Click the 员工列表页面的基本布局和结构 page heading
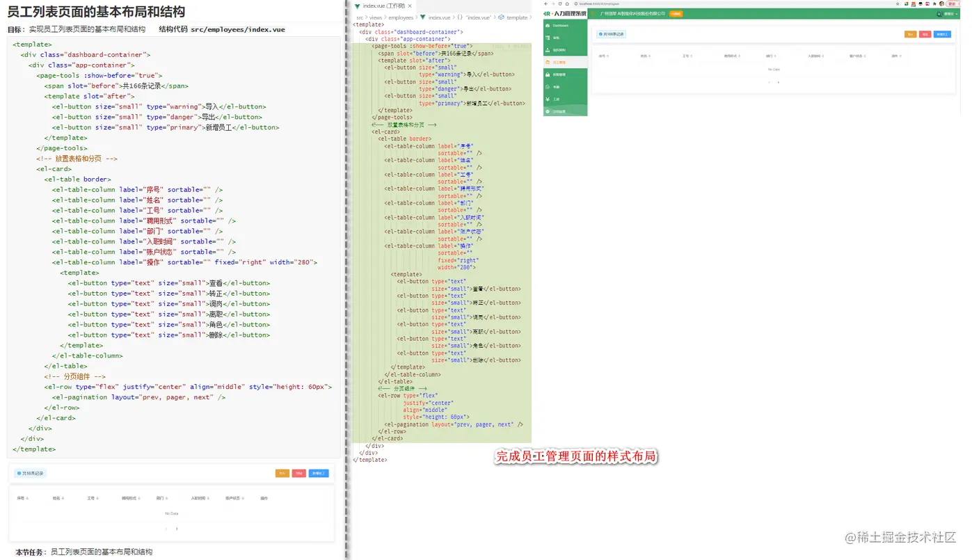 [x=96, y=12]
